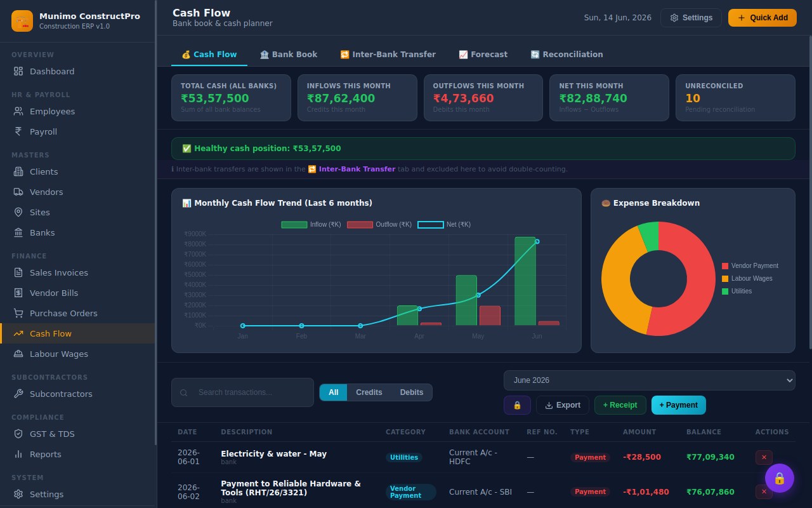Follow the Inter-Bank Transfer link in note
812x508 pixels.
click(x=351, y=169)
